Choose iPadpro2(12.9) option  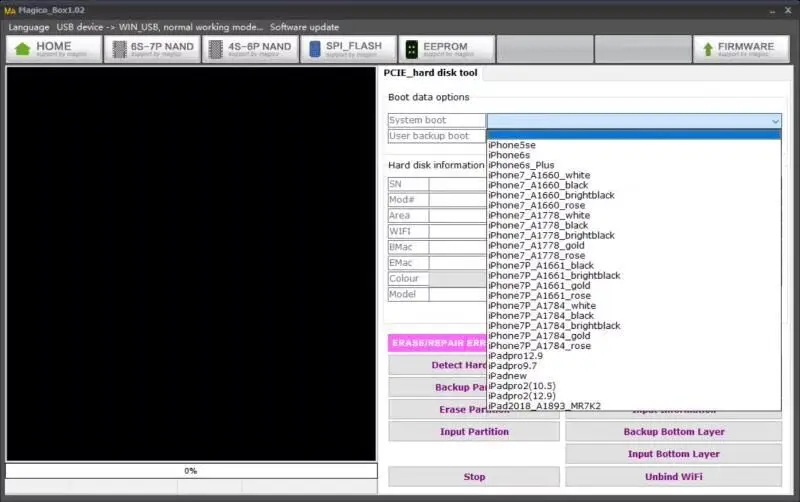(634, 396)
